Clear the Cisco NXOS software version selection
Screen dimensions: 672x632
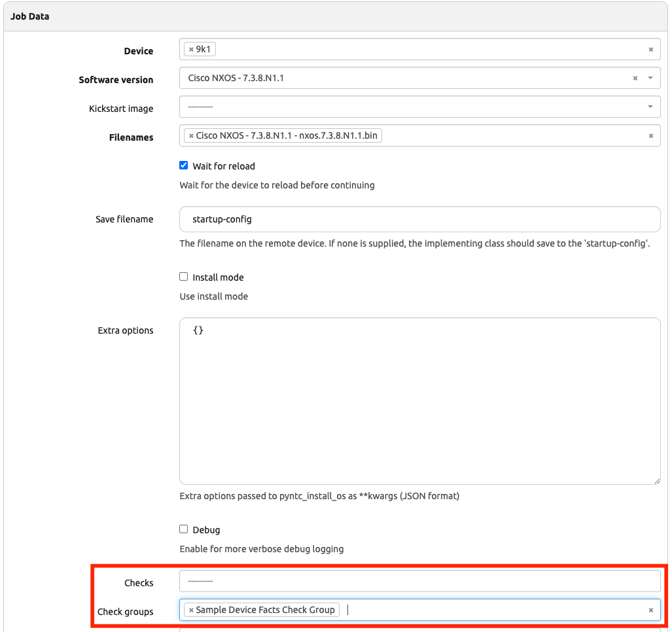[634, 77]
